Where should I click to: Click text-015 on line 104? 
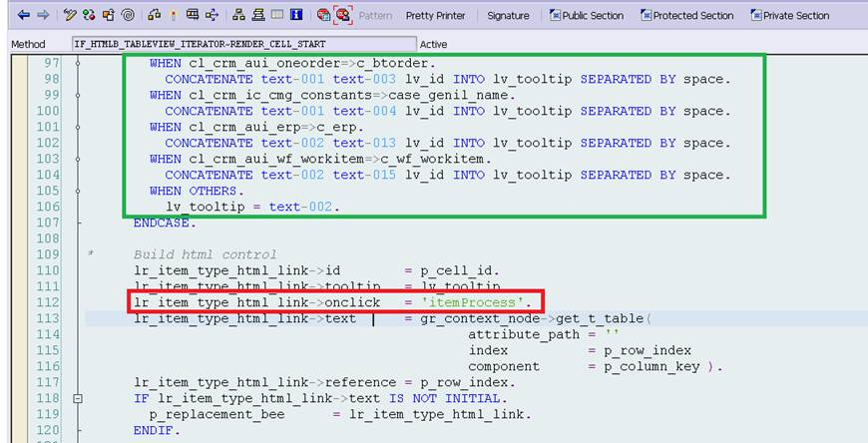tap(364, 175)
